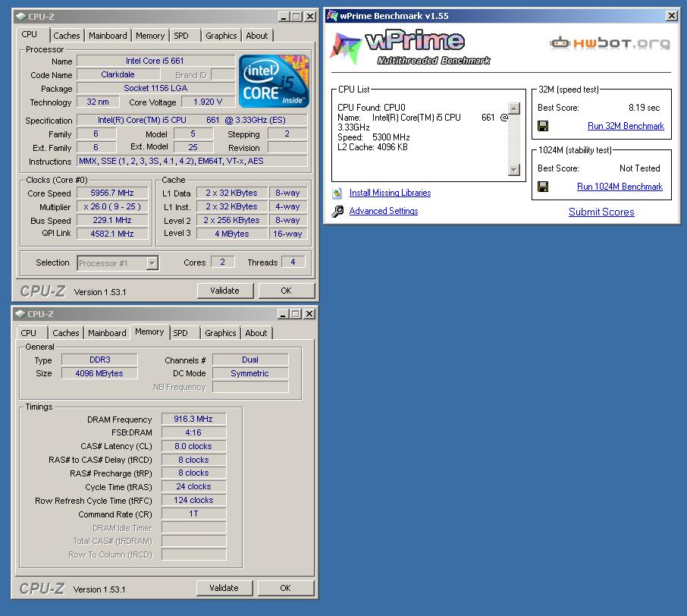Click the DDR3 memory type field
The height and width of the screenshot is (616, 687).
[x=99, y=360]
